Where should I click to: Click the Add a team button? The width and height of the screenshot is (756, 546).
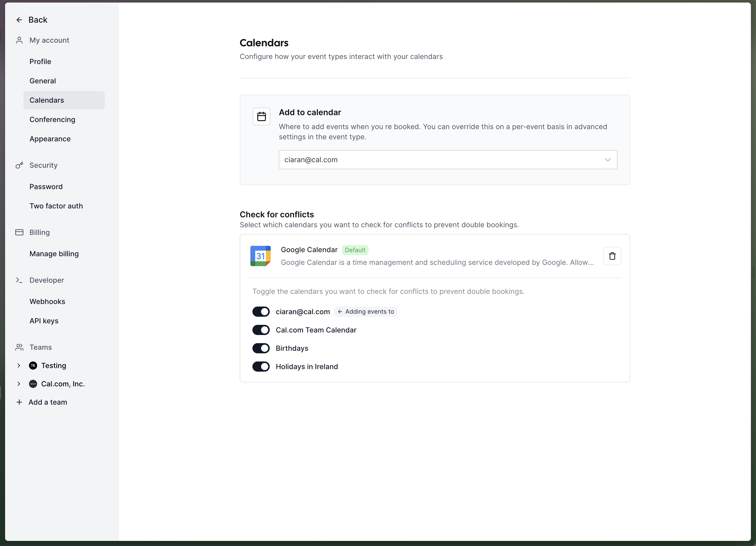click(x=48, y=402)
